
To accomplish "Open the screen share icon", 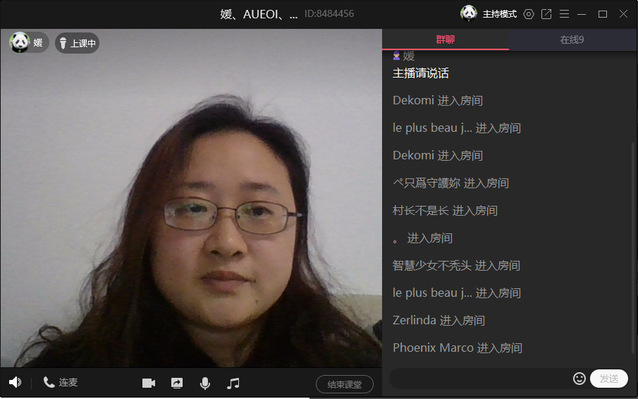I will [177, 383].
